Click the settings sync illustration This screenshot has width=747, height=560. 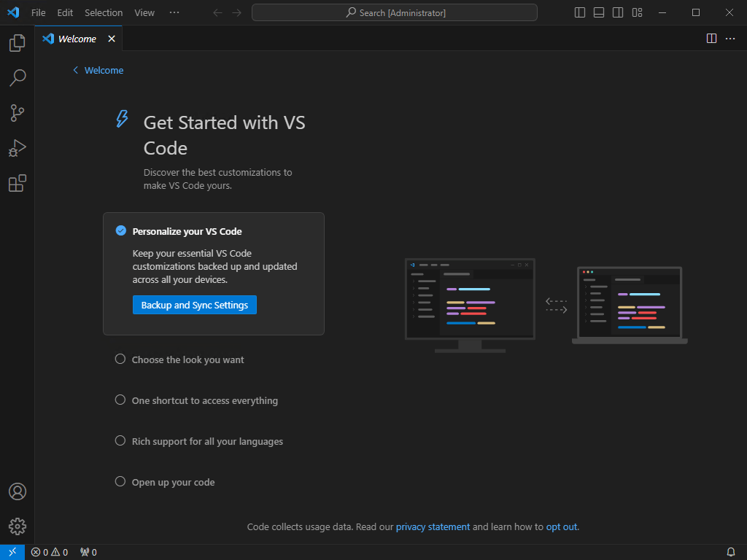tap(546, 306)
